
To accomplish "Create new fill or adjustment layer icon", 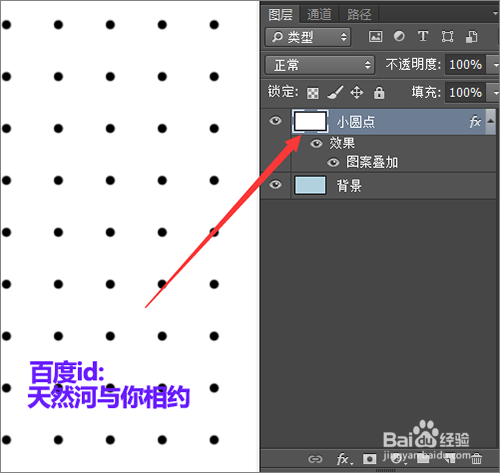I will (397, 459).
